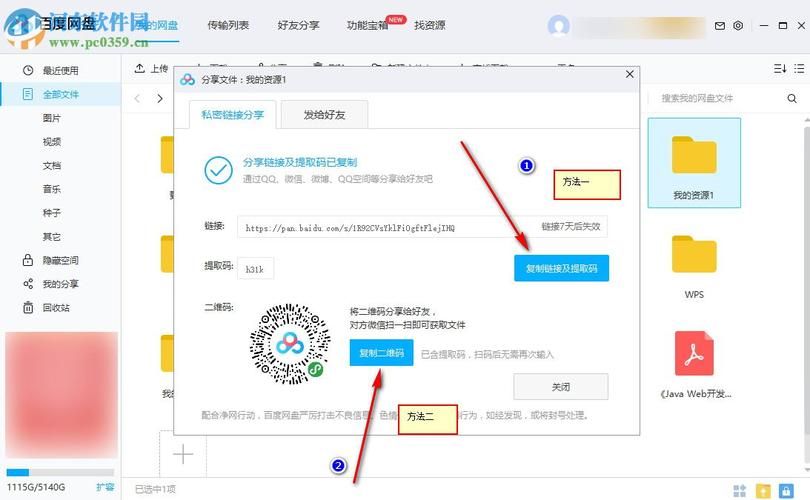The image size is (810, 500).
Task: Open 最近使用 recent files
Action: coord(60,71)
